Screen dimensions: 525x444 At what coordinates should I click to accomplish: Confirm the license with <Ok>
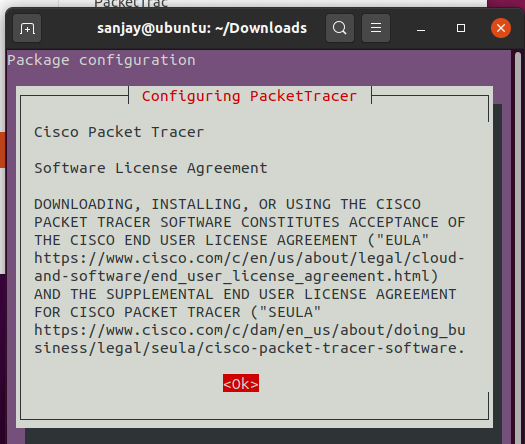[x=241, y=383]
